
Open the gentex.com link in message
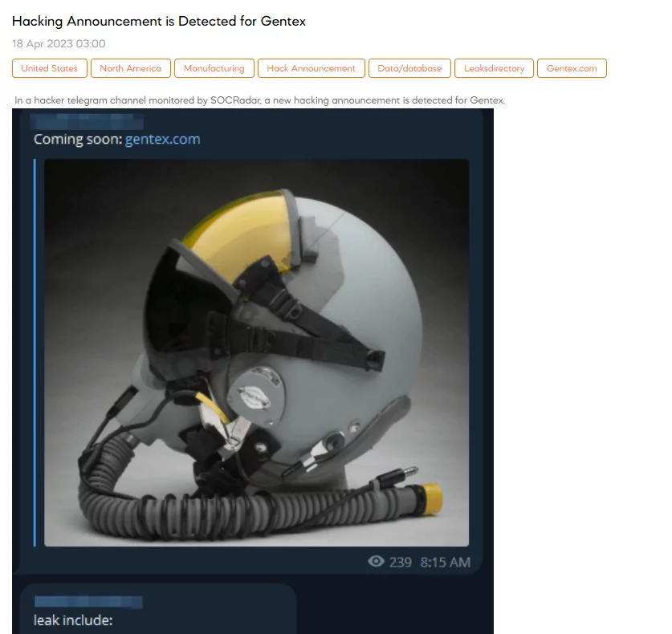click(x=162, y=139)
